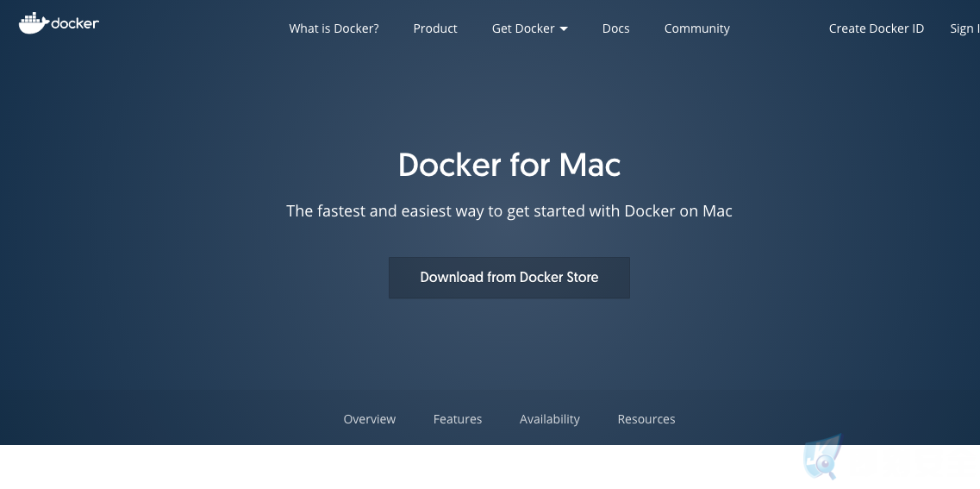Go to Docs in navigation
The height and width of the screenshot is (489, 980).
(615, 28)
